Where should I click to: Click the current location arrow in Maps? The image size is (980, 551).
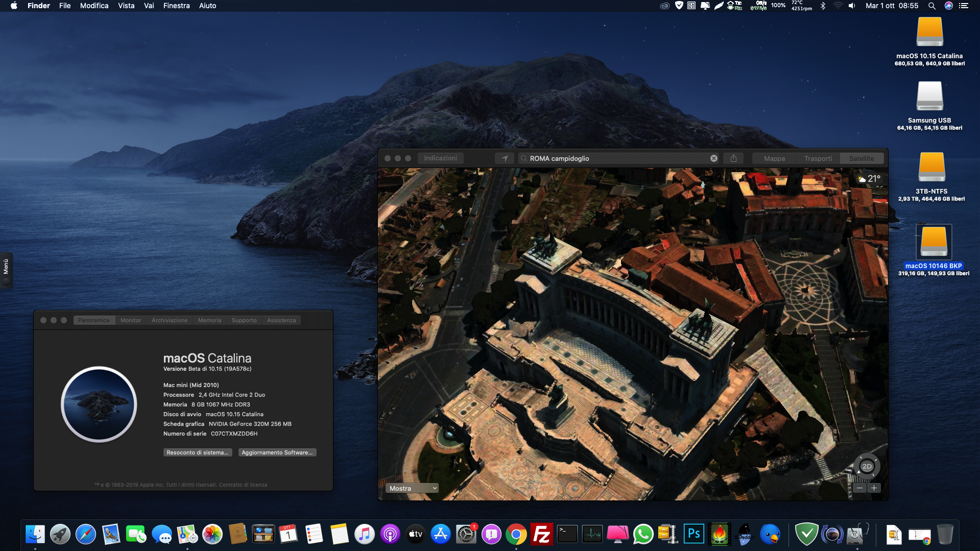pyautogui.click(x=505, y=158)
